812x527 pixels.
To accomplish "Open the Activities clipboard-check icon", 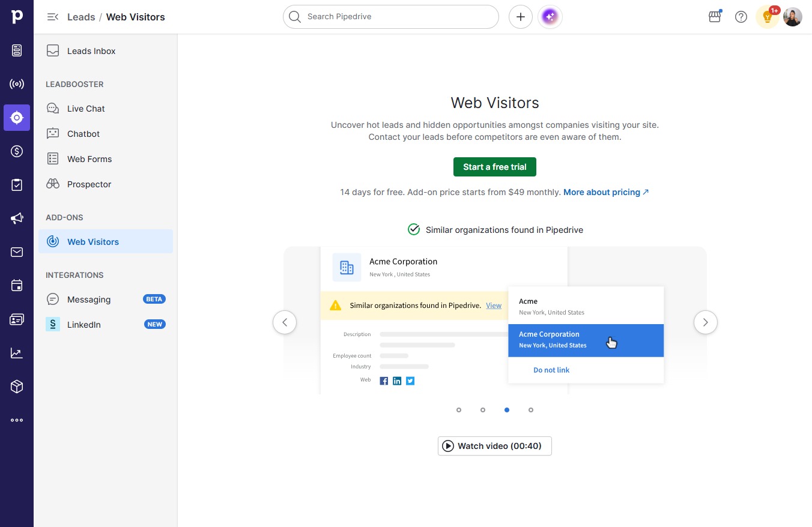I will click(17, 185).
